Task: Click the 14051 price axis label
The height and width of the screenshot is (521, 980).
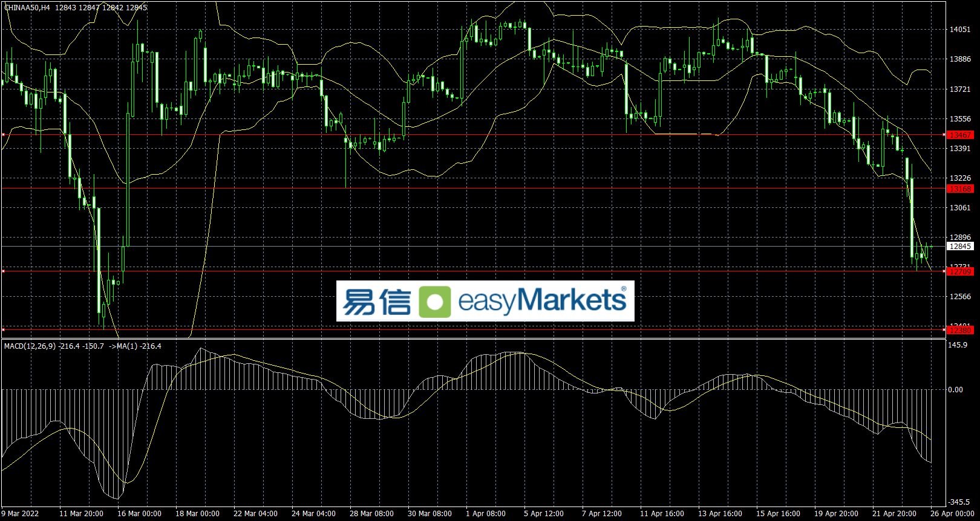Action: 960,30
